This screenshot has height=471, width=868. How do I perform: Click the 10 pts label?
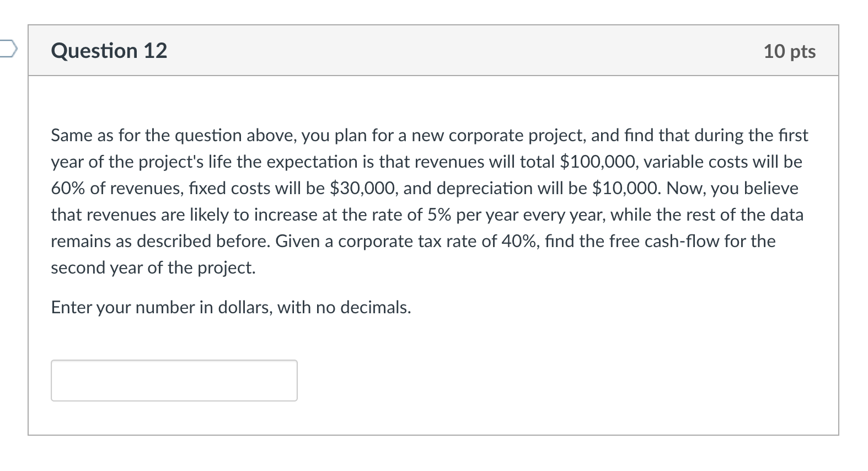[x=789, y=51]
